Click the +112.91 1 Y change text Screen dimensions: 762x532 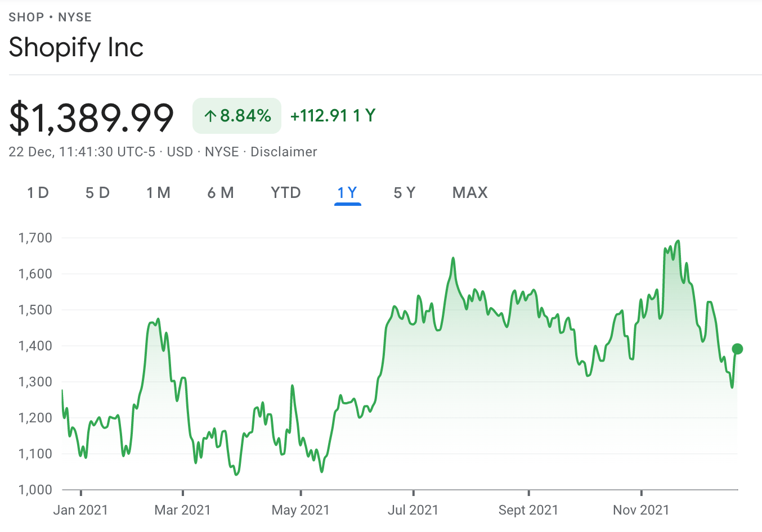click(333, 116)
